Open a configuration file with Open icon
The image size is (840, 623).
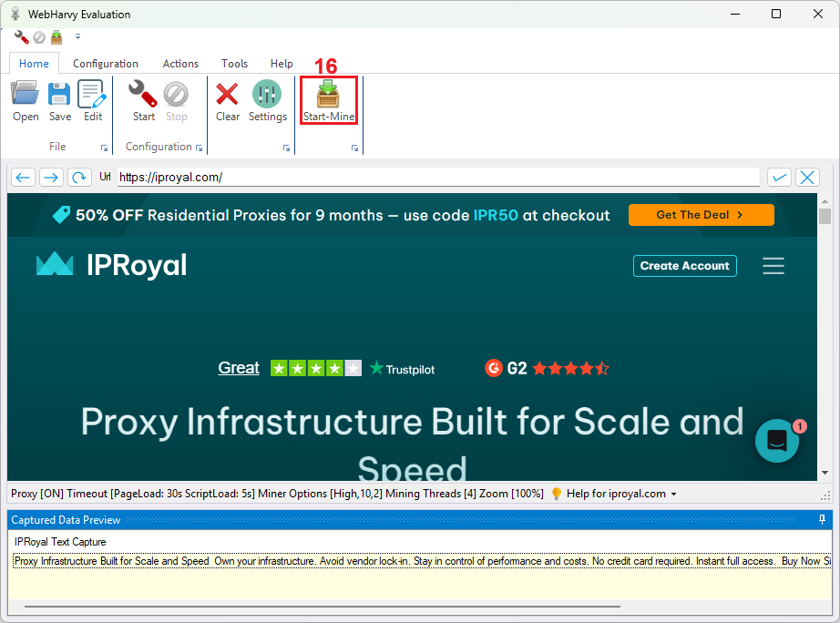click(26, 99)
